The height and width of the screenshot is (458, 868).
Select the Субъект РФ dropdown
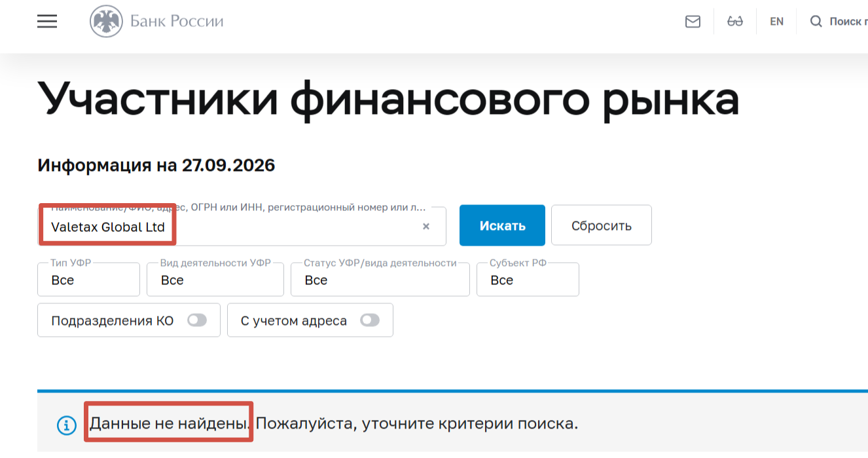(528, 280)
